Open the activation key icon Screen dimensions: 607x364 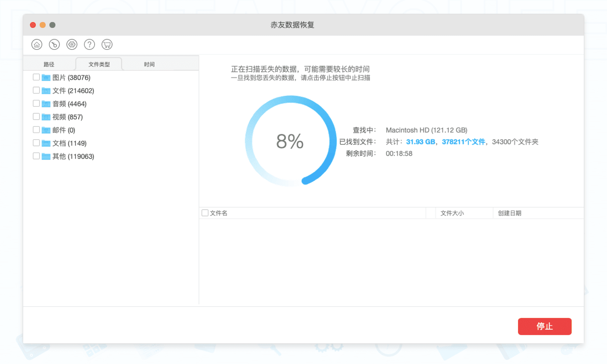(x=54, y=44)
